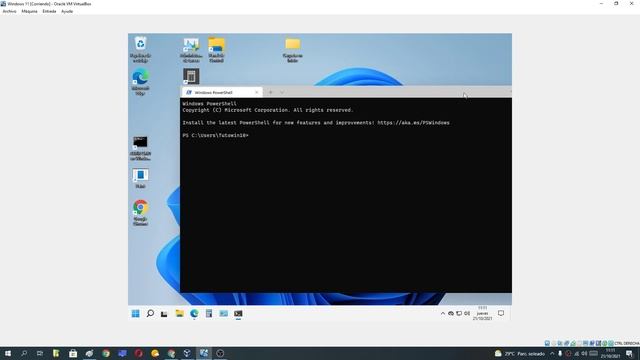
Task: Open the host volume icon in tray
Action: [584, 353]
